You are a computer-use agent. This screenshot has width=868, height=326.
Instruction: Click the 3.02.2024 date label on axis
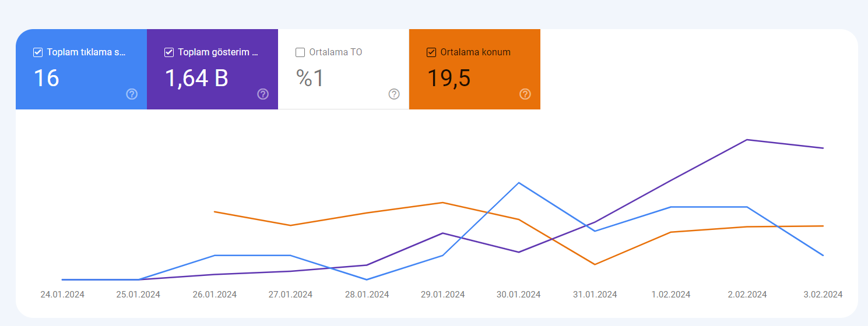[823, 295]
